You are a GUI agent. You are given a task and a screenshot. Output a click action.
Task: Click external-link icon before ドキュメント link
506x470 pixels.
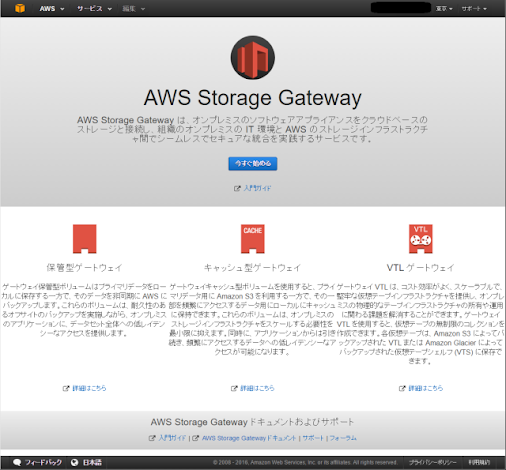(x=196, y=438)
